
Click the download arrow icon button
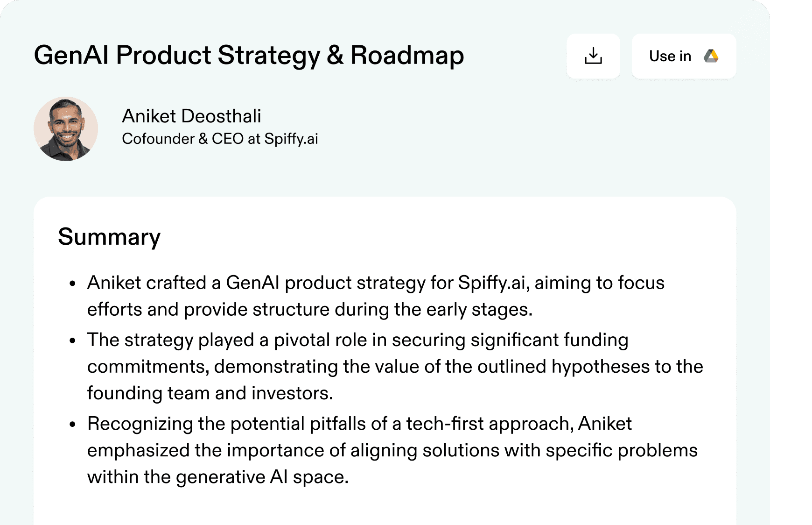[593, 56]
